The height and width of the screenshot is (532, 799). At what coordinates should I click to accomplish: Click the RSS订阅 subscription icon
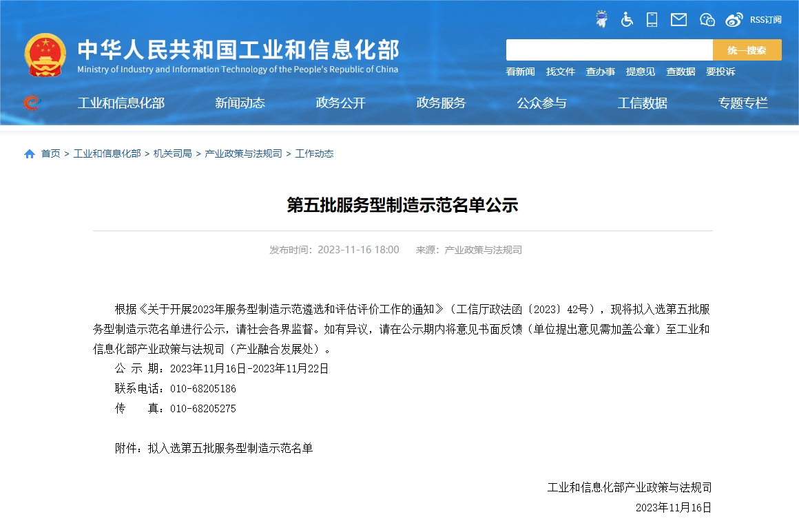765,19
